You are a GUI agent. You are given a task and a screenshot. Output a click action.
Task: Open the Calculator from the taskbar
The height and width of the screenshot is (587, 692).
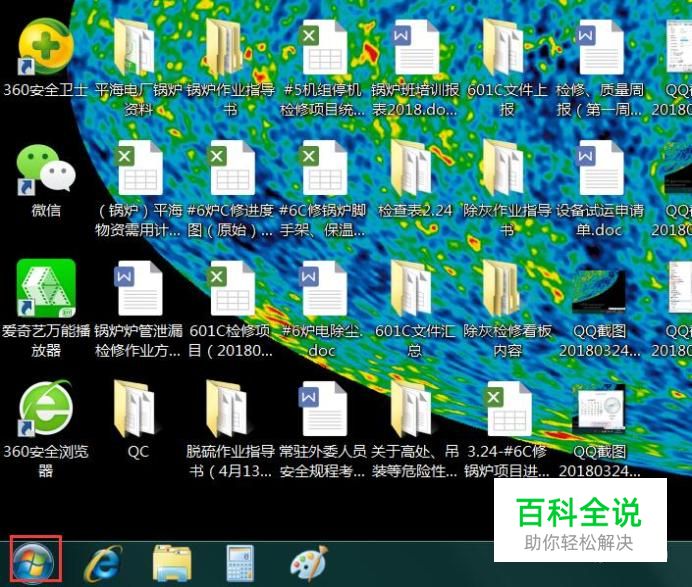point(240,563)
